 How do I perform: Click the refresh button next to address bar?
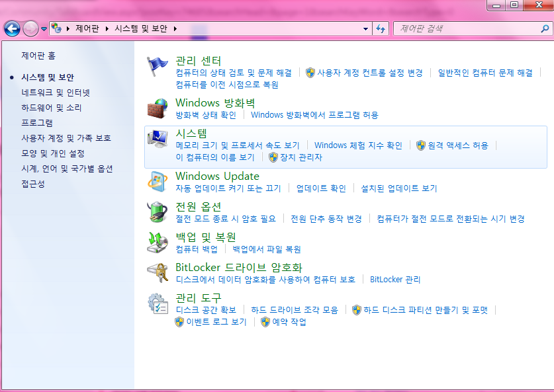click(x=381, y=28)
